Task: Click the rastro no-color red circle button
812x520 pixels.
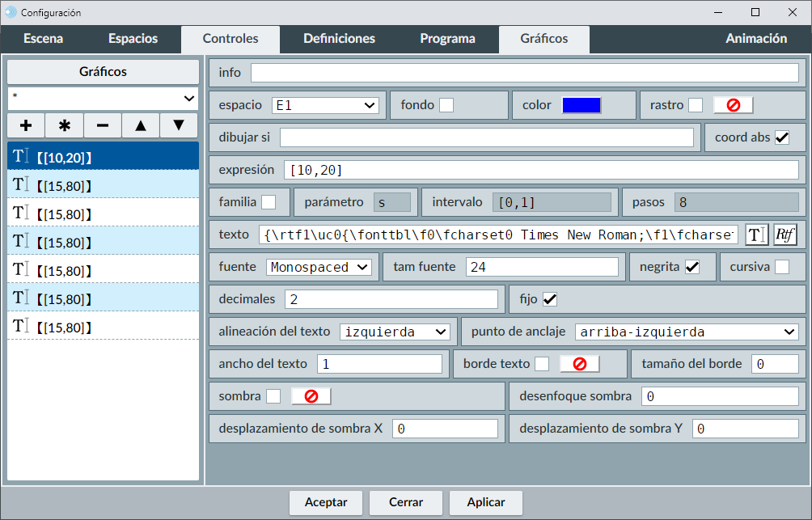Action: pos(733,105)
